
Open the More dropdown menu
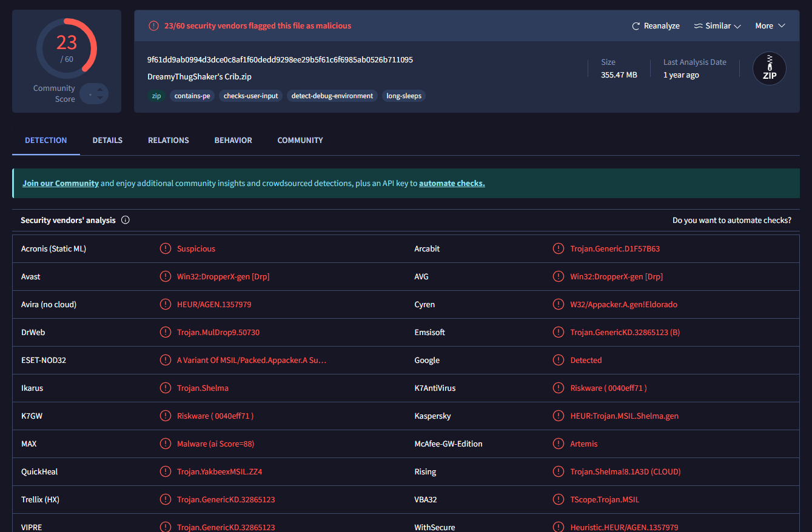point(770,26)
